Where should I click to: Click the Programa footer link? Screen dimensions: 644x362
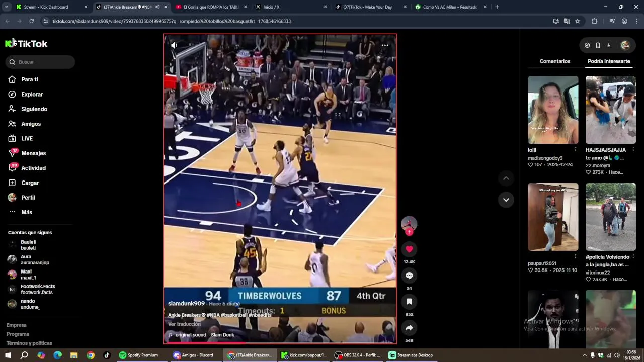tap(18, 334)
